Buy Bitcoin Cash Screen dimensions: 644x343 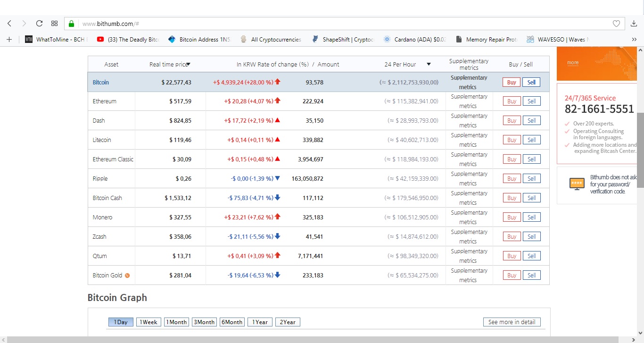point(512,198)
